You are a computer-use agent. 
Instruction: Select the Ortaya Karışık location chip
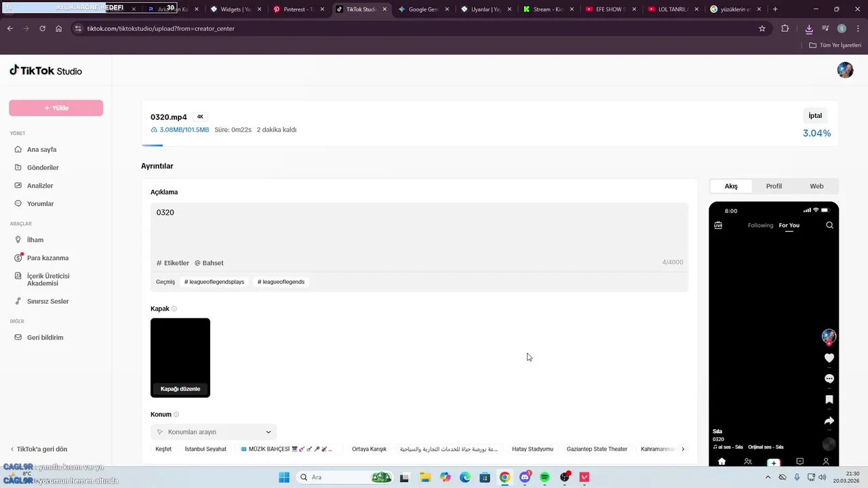point(369,449)
